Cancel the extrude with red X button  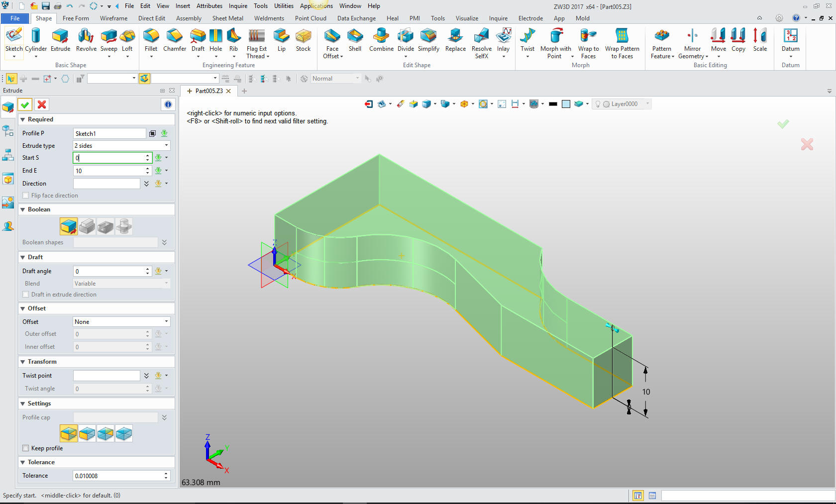42,104
